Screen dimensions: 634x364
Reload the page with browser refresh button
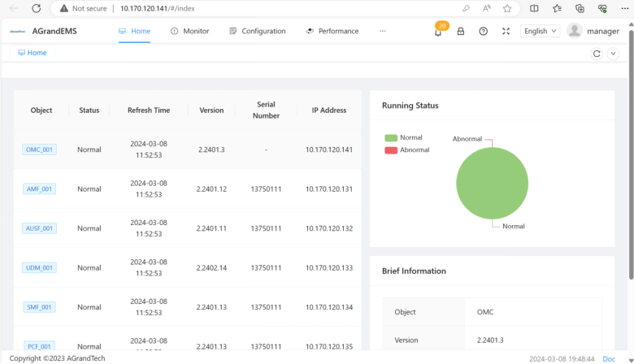click(37, 8)
